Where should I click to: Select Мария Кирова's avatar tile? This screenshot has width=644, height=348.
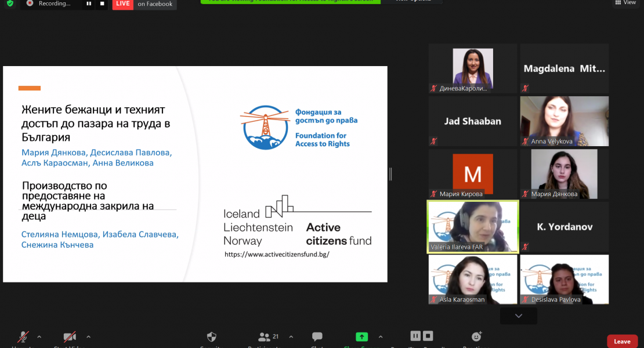point(473,174)
